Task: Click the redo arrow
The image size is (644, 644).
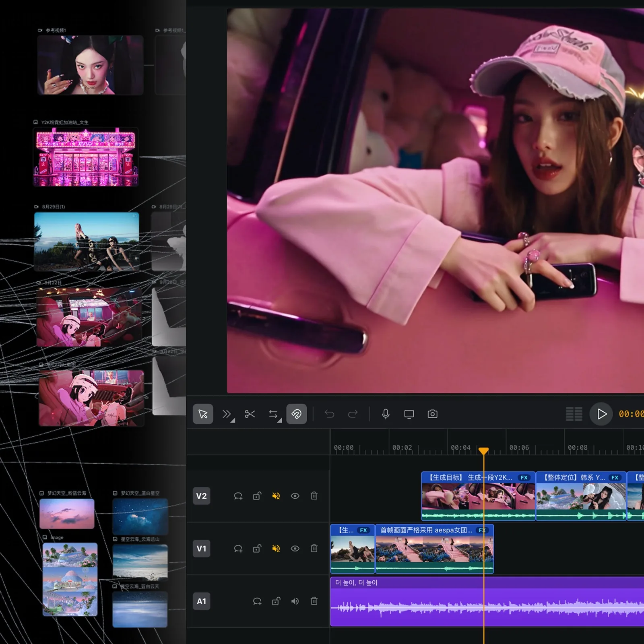Action: click(x=353, y=414)
